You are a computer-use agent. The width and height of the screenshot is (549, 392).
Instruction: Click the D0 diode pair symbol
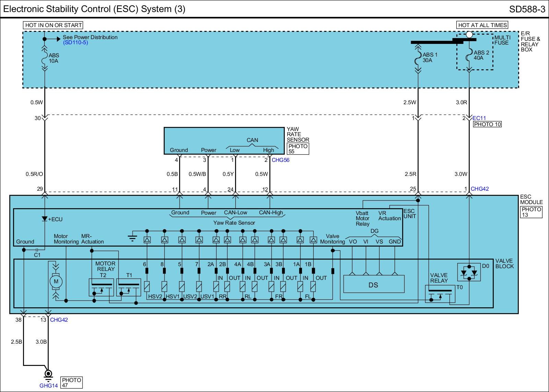(x=469, y=273)
